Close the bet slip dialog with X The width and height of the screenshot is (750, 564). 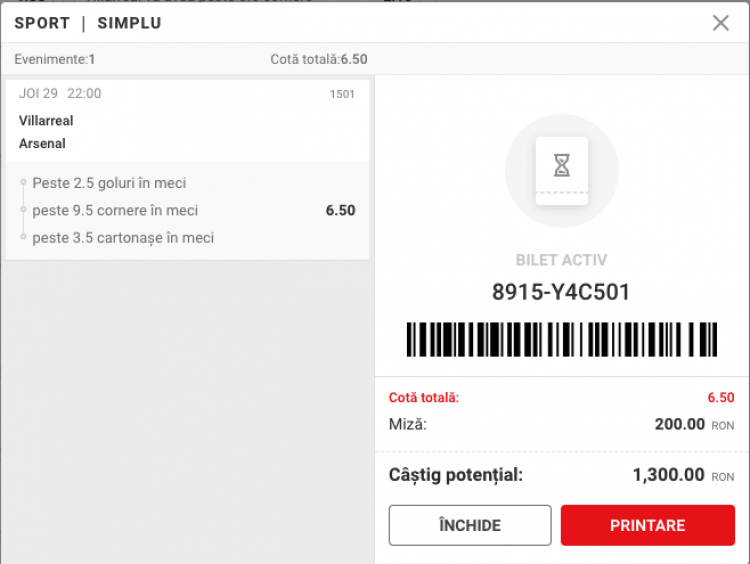pos(720,23)
